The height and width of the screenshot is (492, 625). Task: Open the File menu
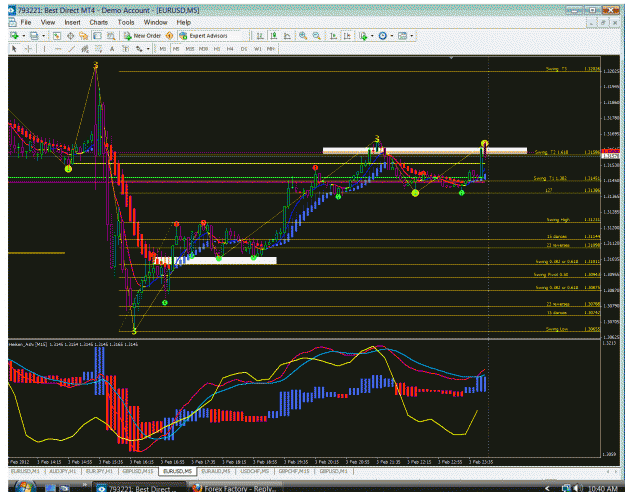pyautogui.click(x=26, y=23)
